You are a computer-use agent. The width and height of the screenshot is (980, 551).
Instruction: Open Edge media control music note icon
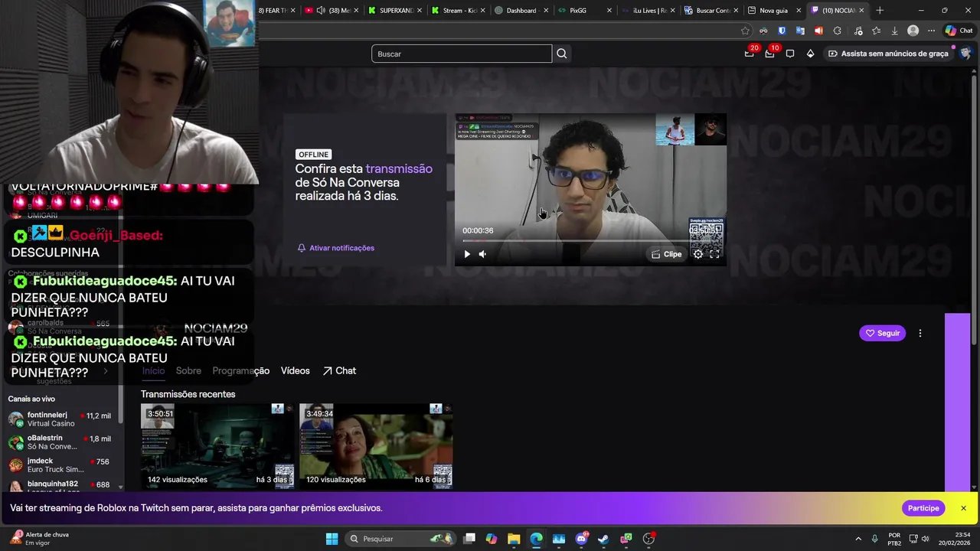tap(857, 31)
